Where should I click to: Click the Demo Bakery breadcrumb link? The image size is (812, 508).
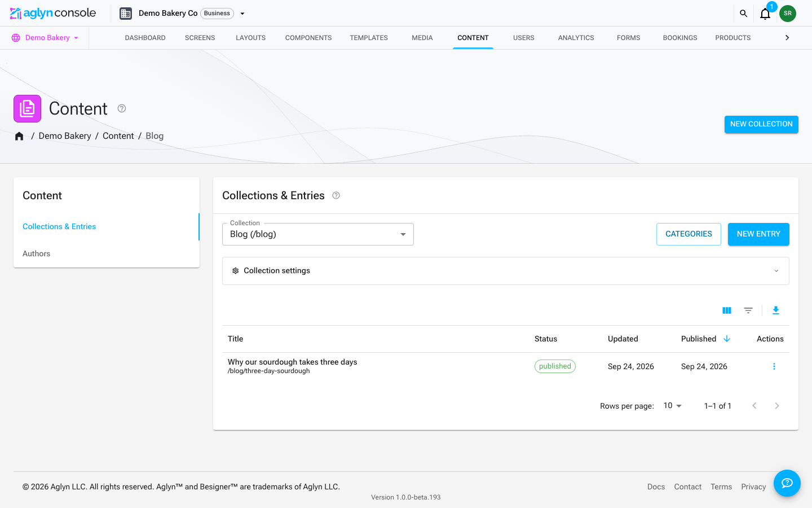point(65,136)
